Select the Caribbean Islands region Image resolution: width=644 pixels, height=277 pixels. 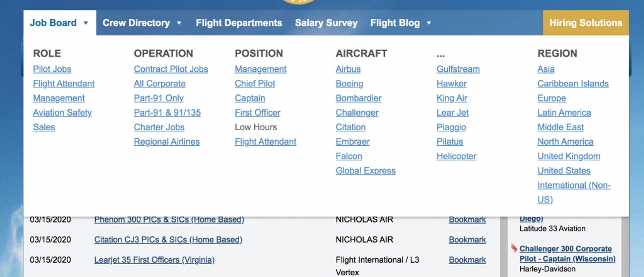coord(573,84)
